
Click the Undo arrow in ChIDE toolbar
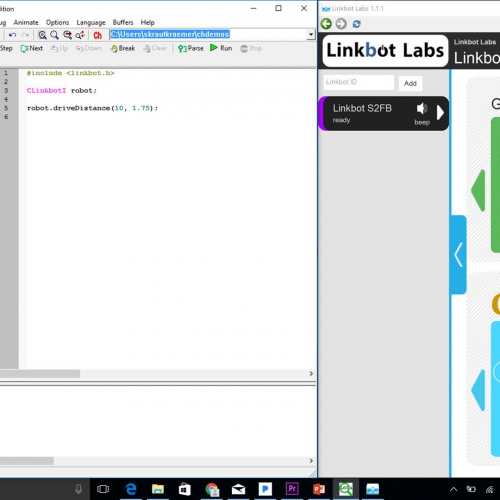12,35
